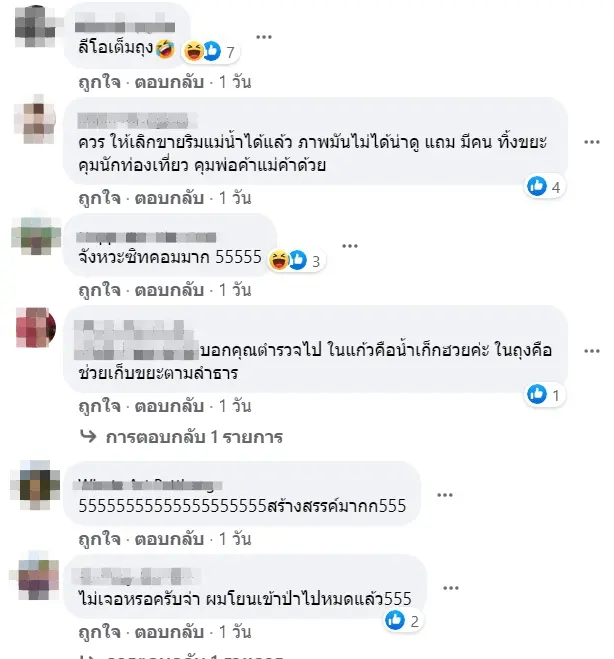Viewport: 614px width, 659px height.
Task: Open options for ผมโยนเข้าป่า comment
Action: tap(451, 588)
